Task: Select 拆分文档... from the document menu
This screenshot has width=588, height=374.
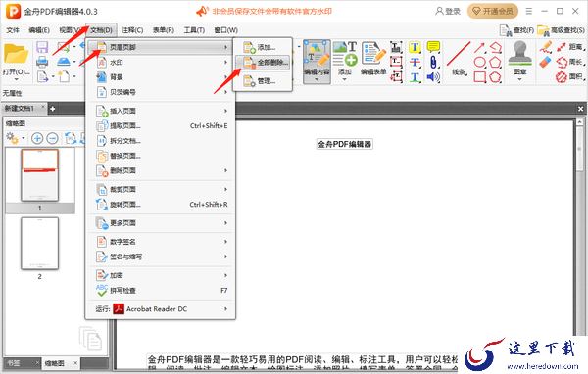Action: tap(162, 141)
